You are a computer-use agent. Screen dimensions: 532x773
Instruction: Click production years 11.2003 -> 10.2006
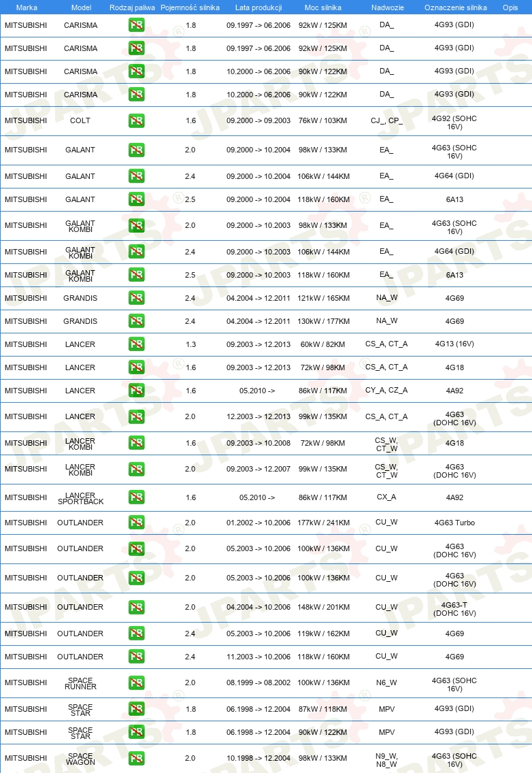tap(259, 657)
